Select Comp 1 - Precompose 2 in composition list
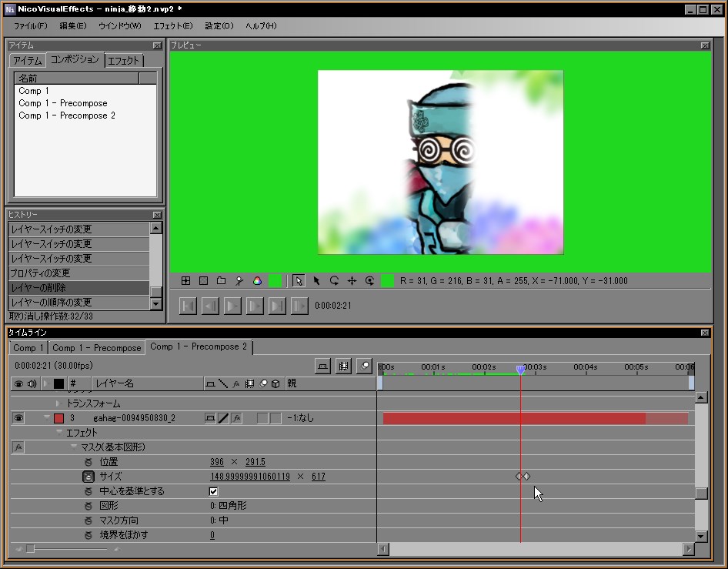 [x=67, y=115]
